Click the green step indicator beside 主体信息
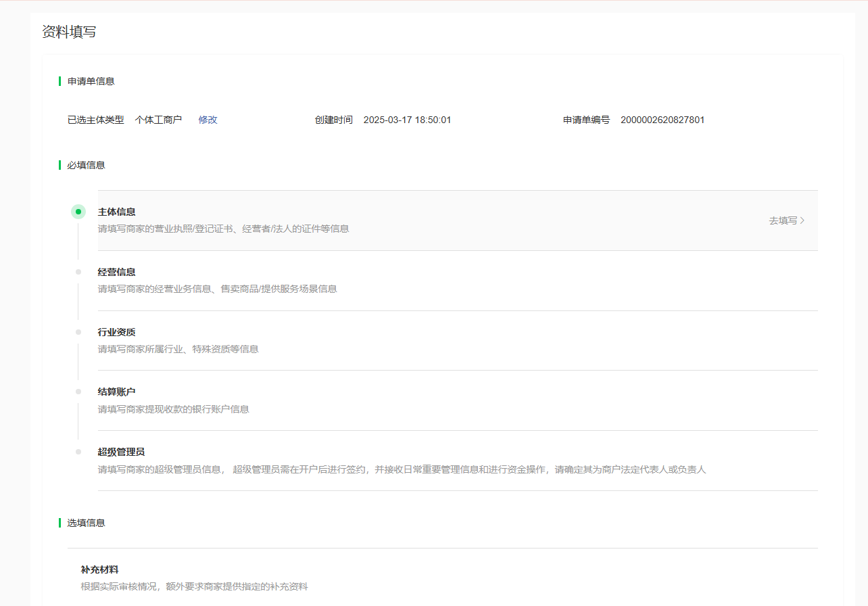 point(78,211)
